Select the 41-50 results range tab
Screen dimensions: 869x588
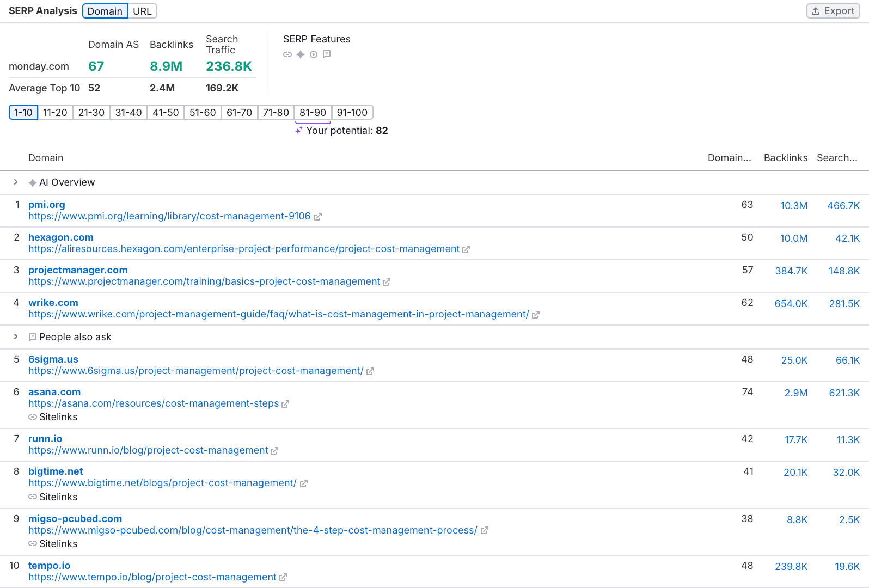coord(166,112)
